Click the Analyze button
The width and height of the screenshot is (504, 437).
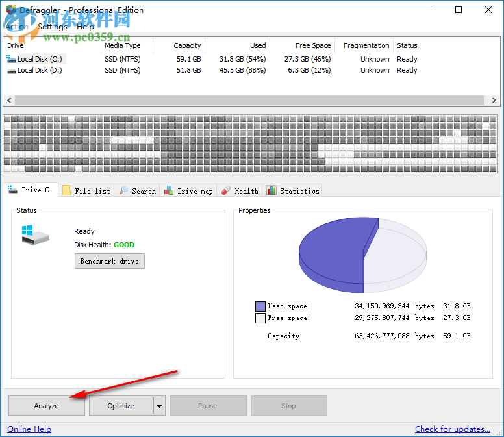pos(47,406)
